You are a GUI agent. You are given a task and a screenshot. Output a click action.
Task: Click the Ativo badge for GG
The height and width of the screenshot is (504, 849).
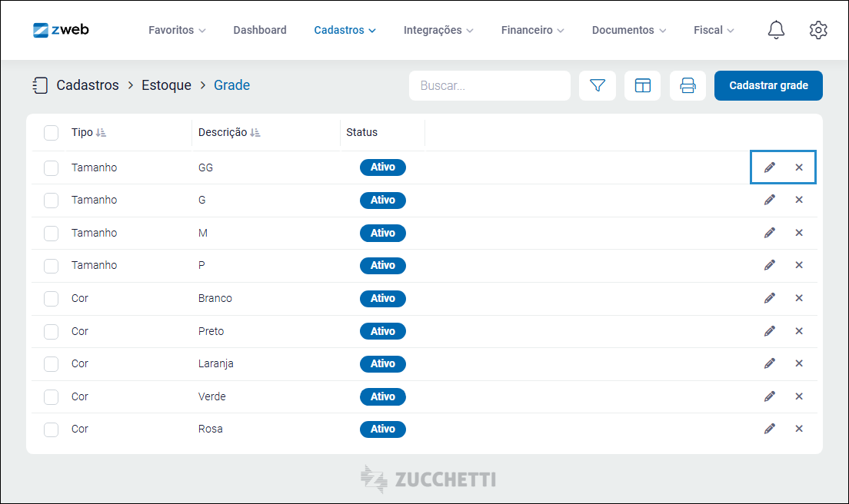(x=383, y=167)
